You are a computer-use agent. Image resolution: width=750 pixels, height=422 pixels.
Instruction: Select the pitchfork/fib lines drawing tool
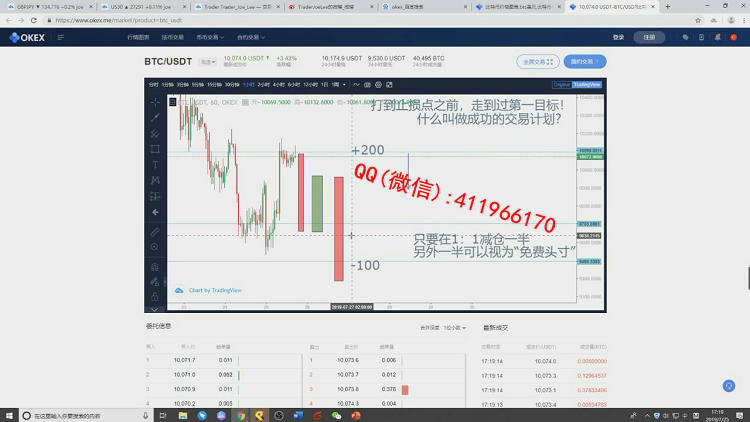coord(155,133)
